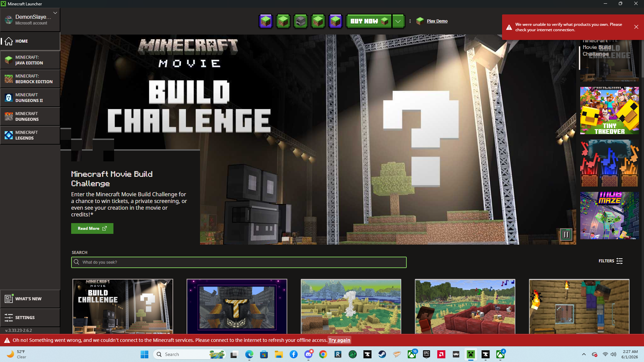The height and width of the screenshot is (362, 644).
Task: Open Microsoft Store from the taskbar
Action: (x=264, y=354)
